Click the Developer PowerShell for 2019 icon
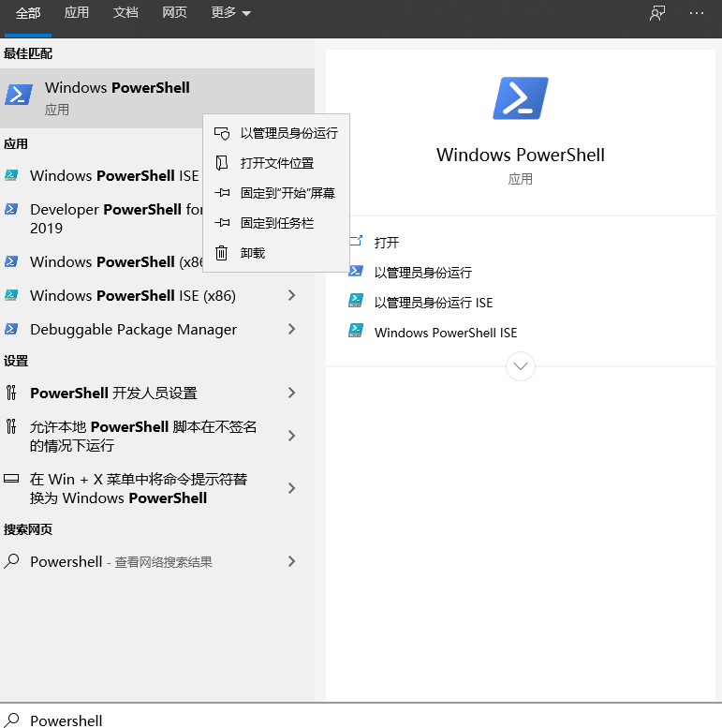Viewport: 722px width, 728px height. [11, 209]
